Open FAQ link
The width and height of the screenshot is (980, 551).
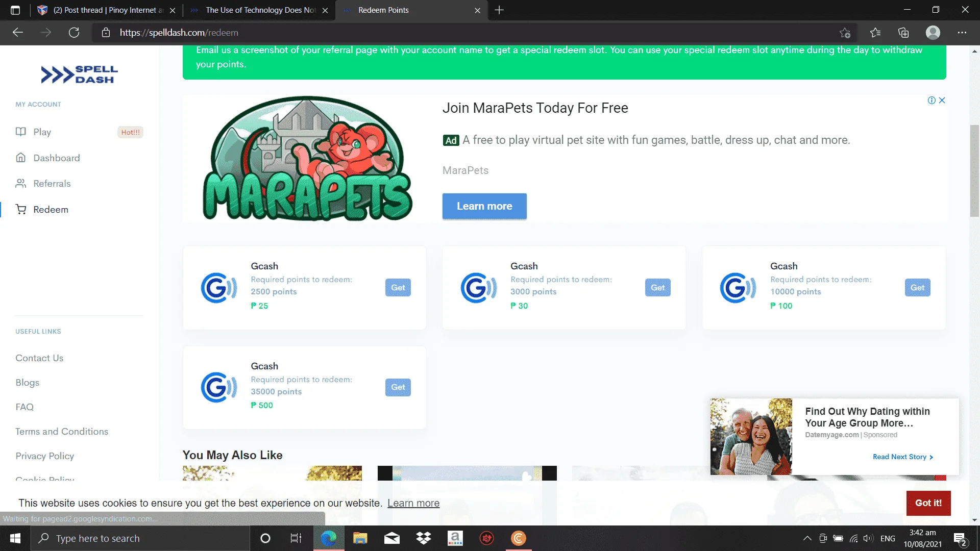pos(24,407)
